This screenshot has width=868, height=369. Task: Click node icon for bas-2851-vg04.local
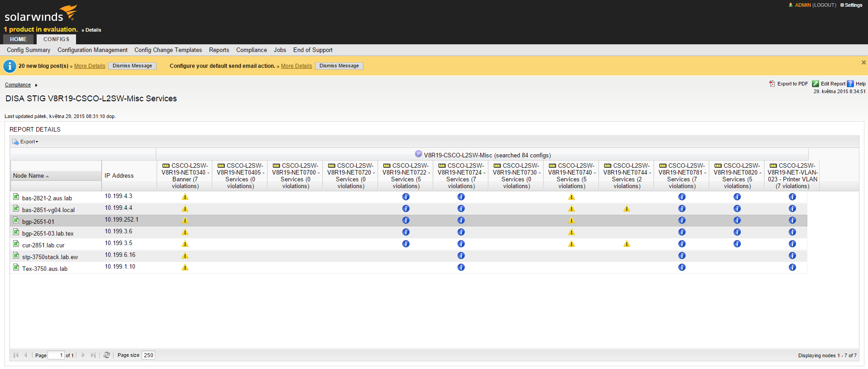pyautogui.click(x=16, y=208)
